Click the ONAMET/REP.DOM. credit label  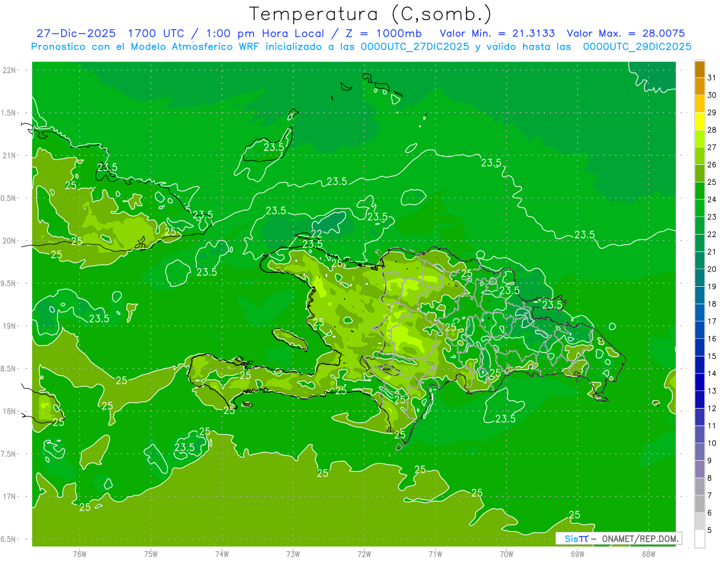640,538
